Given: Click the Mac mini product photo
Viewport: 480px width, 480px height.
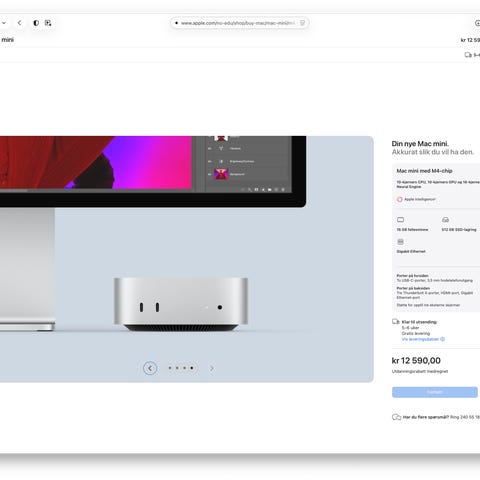Looking at the screenshot, I should (x=181, y=304).
